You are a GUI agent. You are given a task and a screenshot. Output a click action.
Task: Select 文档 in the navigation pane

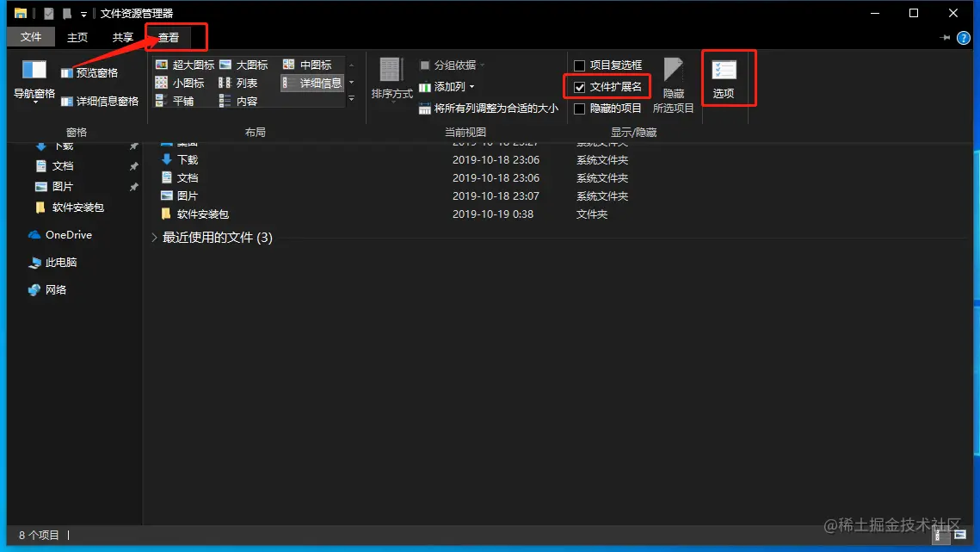(x=63, y=166)
